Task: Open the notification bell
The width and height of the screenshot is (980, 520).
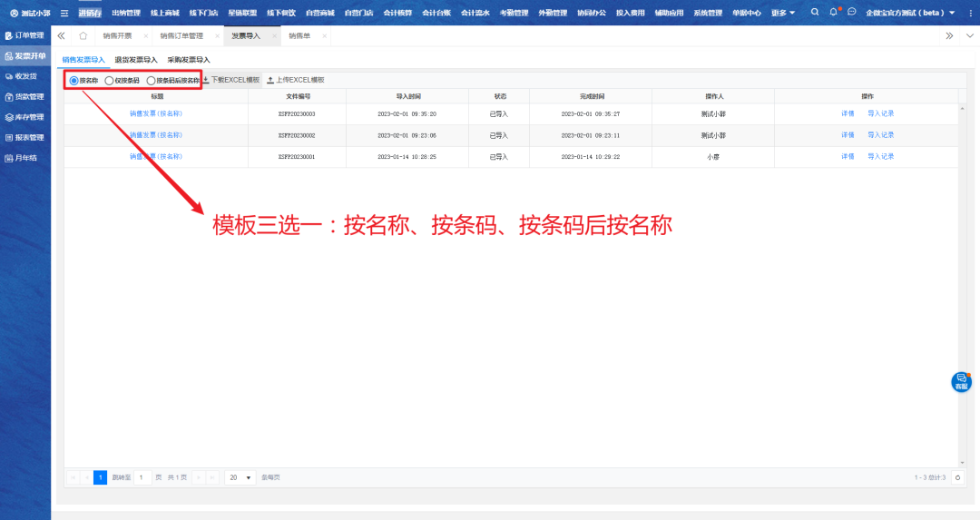Action: 833,13
